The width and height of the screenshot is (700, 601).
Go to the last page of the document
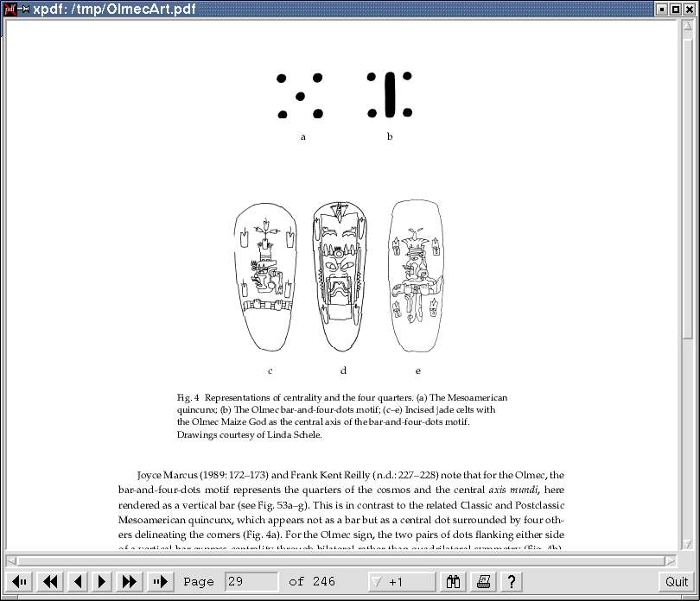click(160, 581)
